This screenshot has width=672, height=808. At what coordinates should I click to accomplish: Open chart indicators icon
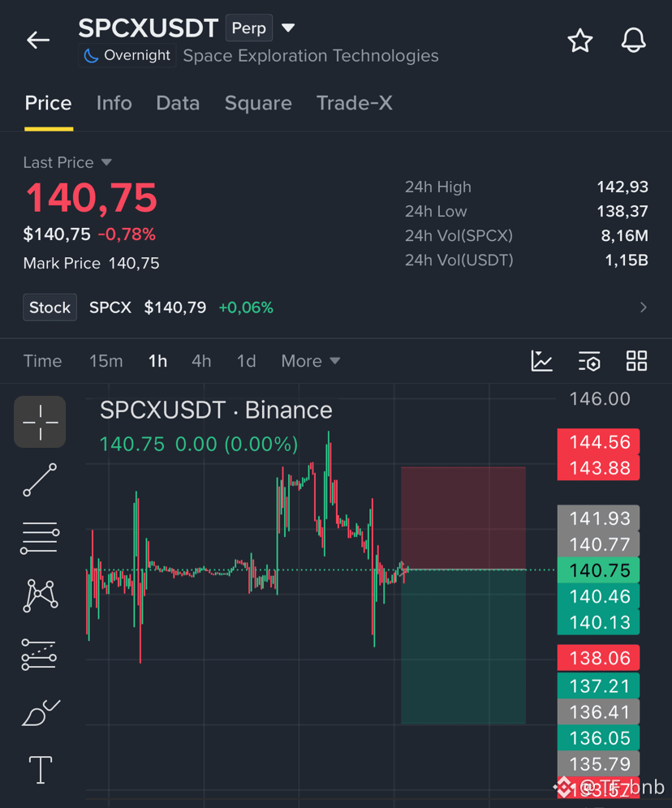coord(541,361)
